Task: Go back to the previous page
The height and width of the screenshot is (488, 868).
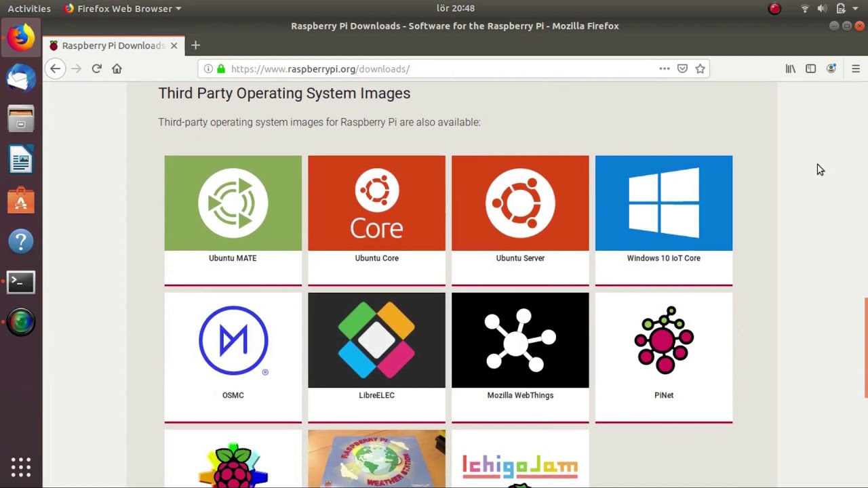Action: [x=55, y=68]
